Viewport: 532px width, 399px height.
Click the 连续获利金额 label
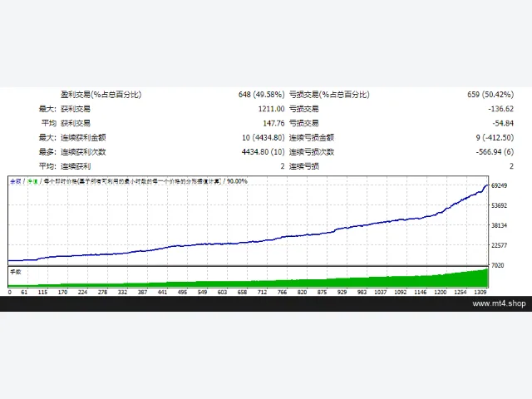(83, 137)
